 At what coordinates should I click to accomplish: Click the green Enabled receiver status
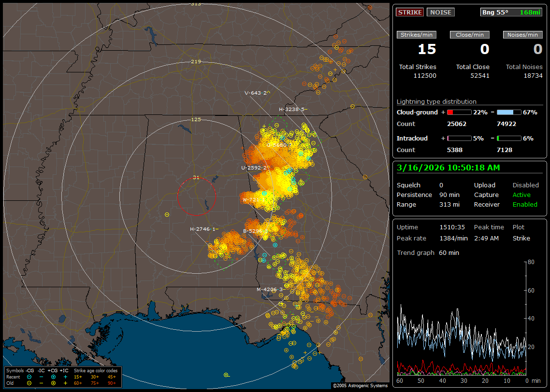(x=525, y=205)
